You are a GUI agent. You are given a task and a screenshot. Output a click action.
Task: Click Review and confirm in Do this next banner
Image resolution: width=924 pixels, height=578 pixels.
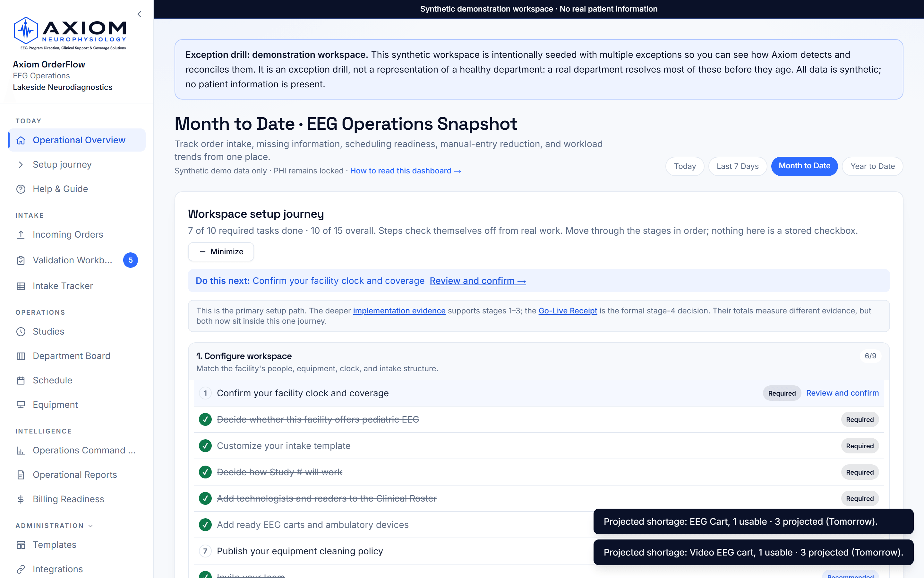point(478,281)
